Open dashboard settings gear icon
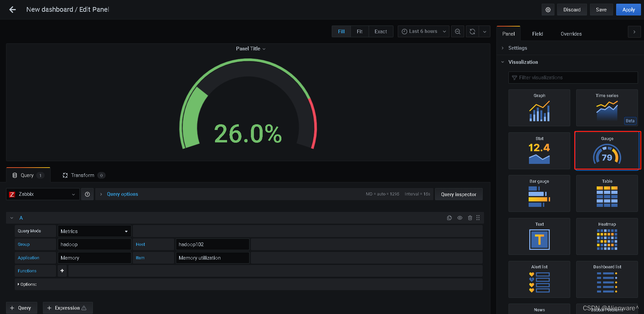This screenshot has width=644, height=314. 548,10
